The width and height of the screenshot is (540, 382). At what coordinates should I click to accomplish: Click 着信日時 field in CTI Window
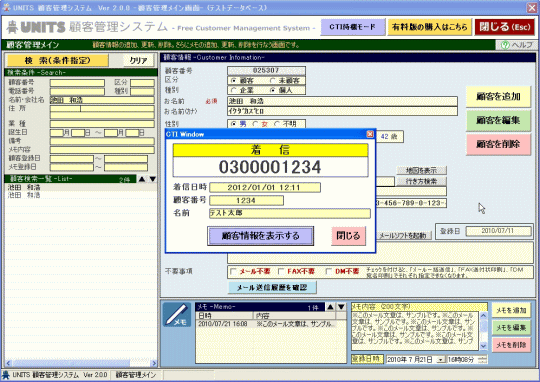pos(265,187)
